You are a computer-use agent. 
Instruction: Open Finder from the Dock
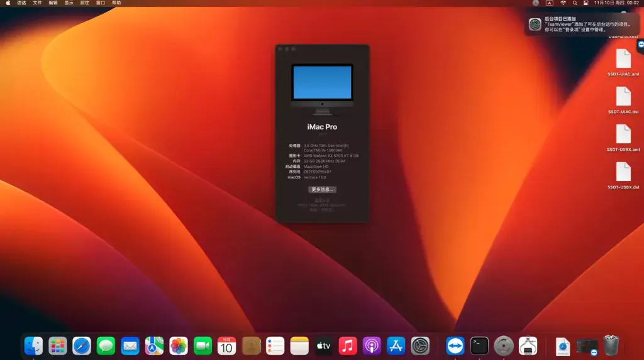point(33,346)
